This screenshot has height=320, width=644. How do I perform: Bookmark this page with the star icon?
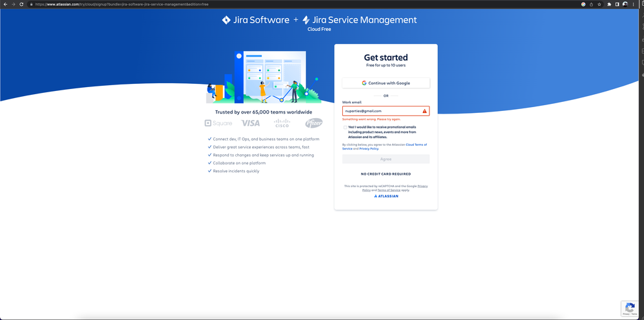600,4
